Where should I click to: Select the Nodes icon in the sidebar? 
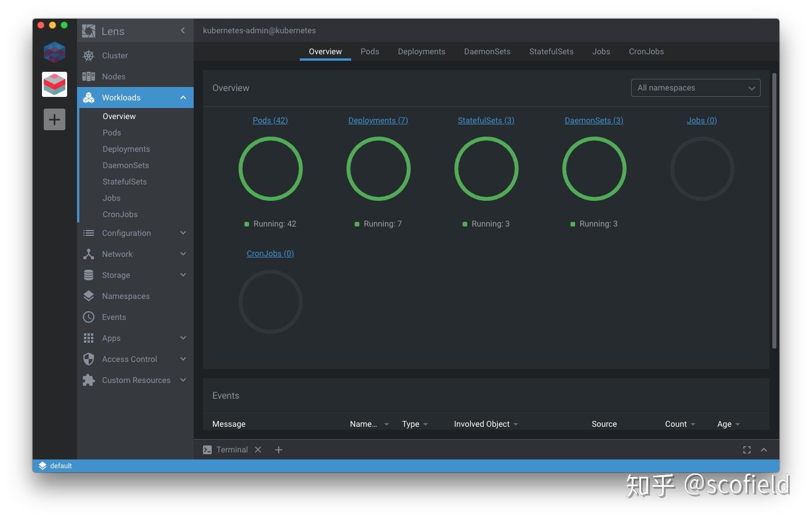(x=89, y=76)
